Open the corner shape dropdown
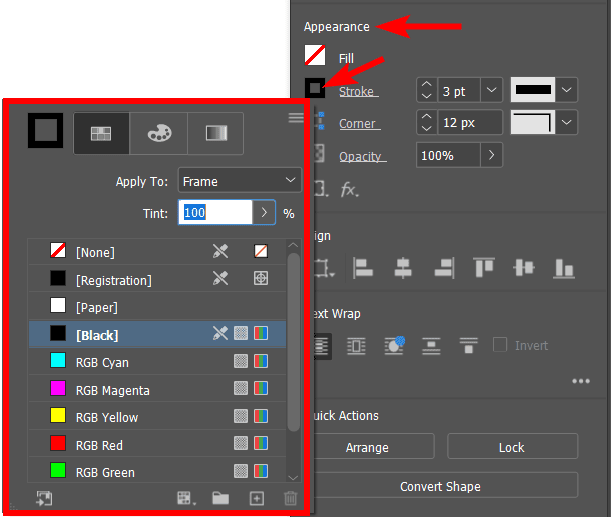The width and height of the screenshot is (611, 517). point(568,123)
